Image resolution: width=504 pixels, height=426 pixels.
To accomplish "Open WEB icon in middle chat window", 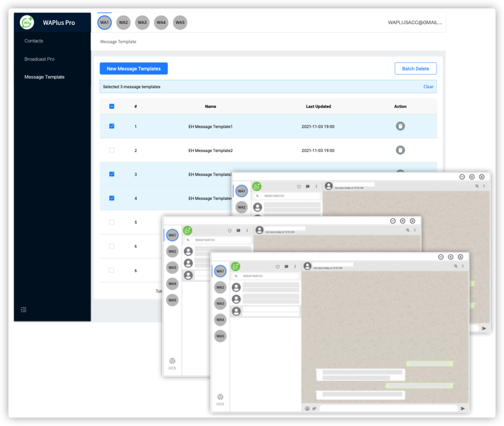I will (x=172, y=363).
